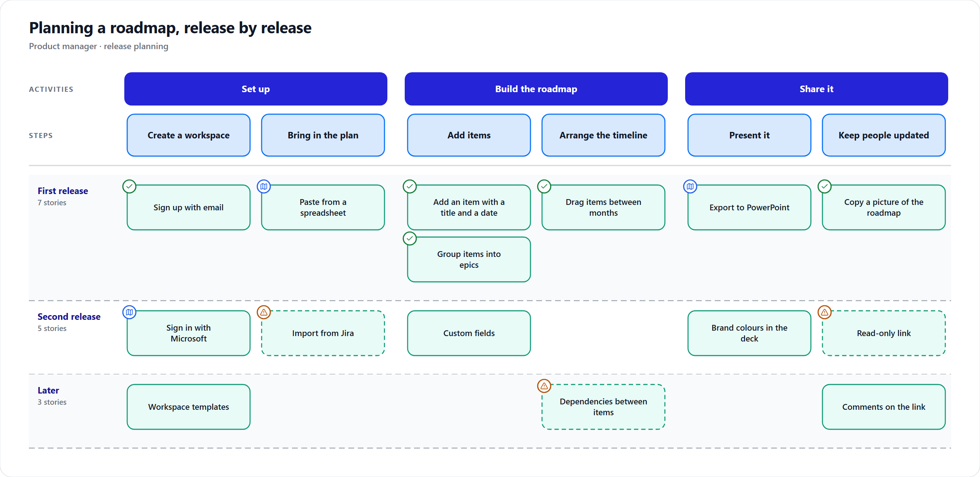Open the Keep people updated step
This screenshot has height=477, width=980.
884,135
